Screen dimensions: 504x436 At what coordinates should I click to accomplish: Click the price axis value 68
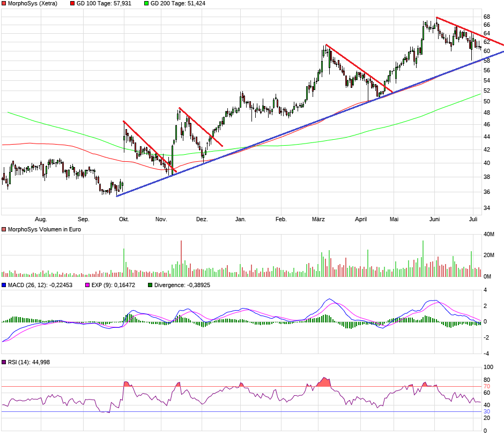(x=487, y=17)
